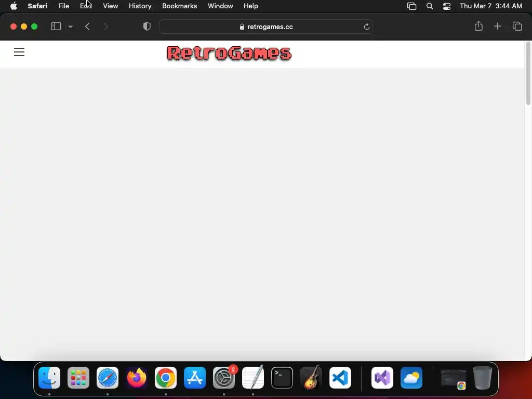The height and width of the screenshot is (399, 532).
Task: Open the Window menu
Action: [220, 6]
